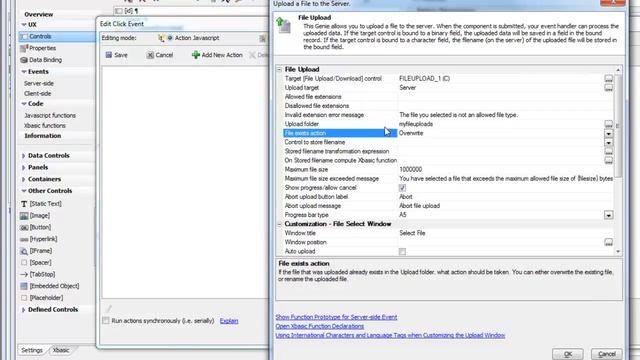Select the [IFrame] control icon
This screenshot has height=360, width=640.
pyautogui.click(x=24, y=251)
